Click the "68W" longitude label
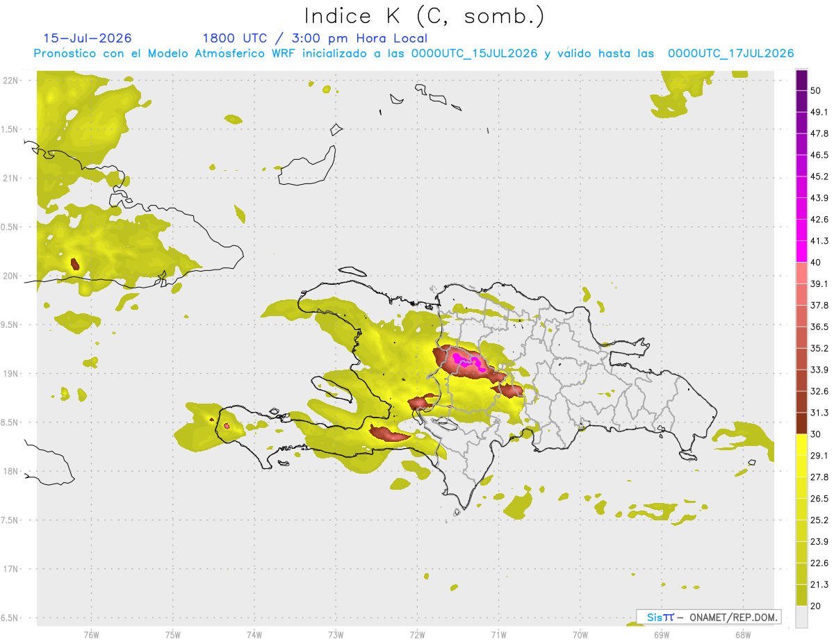This screenshot has width=834, height=644. tap(743, 634)
